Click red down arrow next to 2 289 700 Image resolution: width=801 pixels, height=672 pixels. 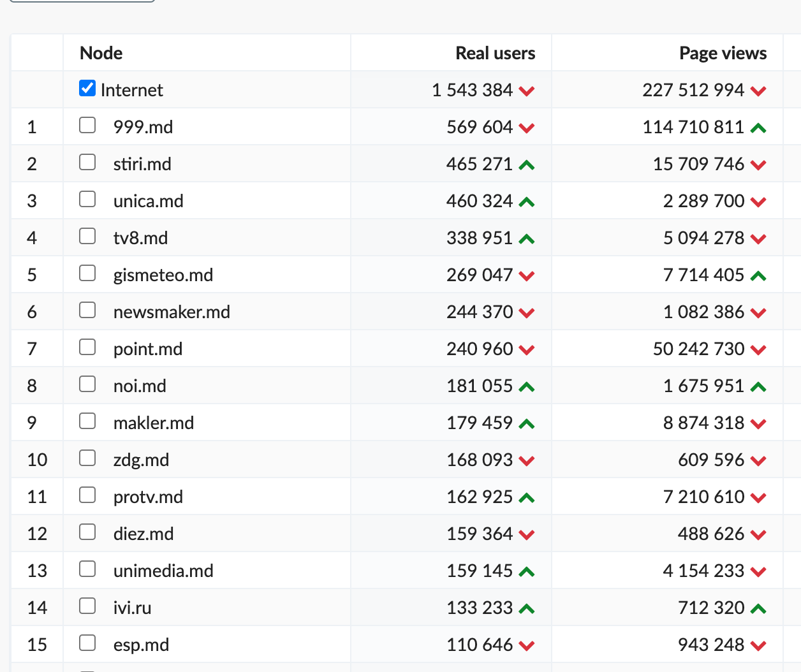click(x=758, y=202)
